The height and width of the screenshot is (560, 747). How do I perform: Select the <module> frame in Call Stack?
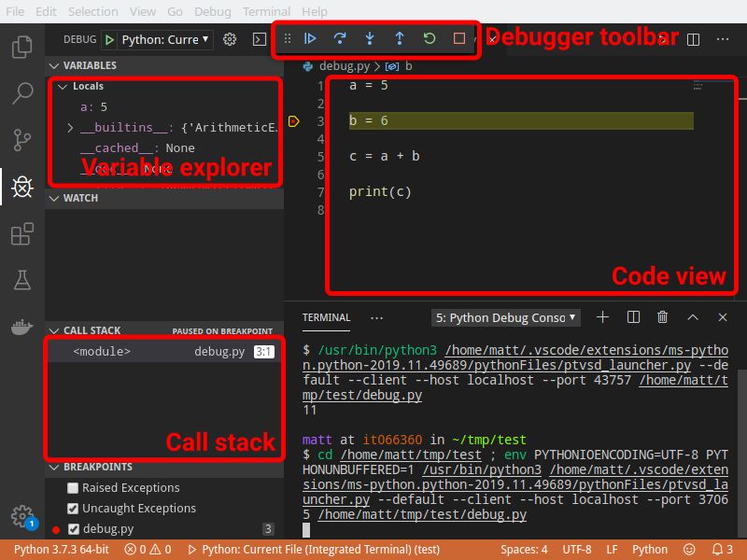click(x=103, y=351)
